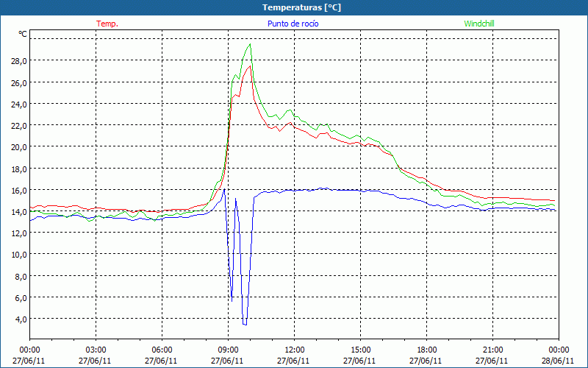Click the 6,0 y-axis value
Image resolution: width=588 pixels, height=368 pixels.
pyautogui.click(x=21, y=298)
